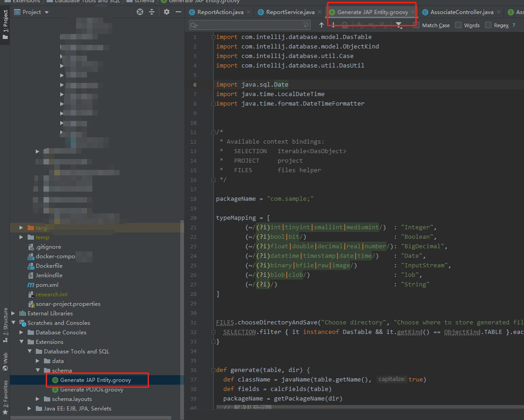Click line number 20 in gutter
Screen dimensions: 524x420
tap(193, 218)
